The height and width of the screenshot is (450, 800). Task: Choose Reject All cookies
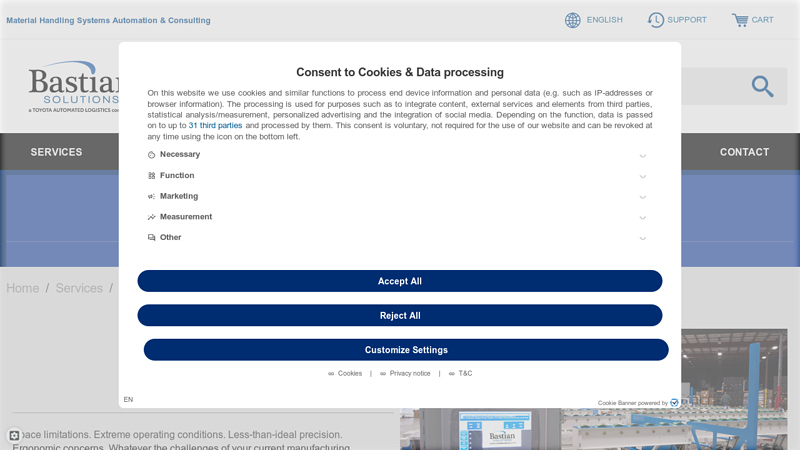(400, 315)
